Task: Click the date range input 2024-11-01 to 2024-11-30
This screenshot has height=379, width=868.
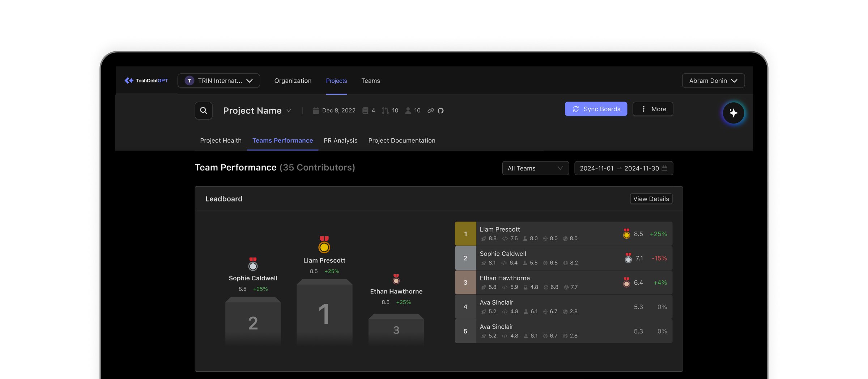Action: point(624,168)
